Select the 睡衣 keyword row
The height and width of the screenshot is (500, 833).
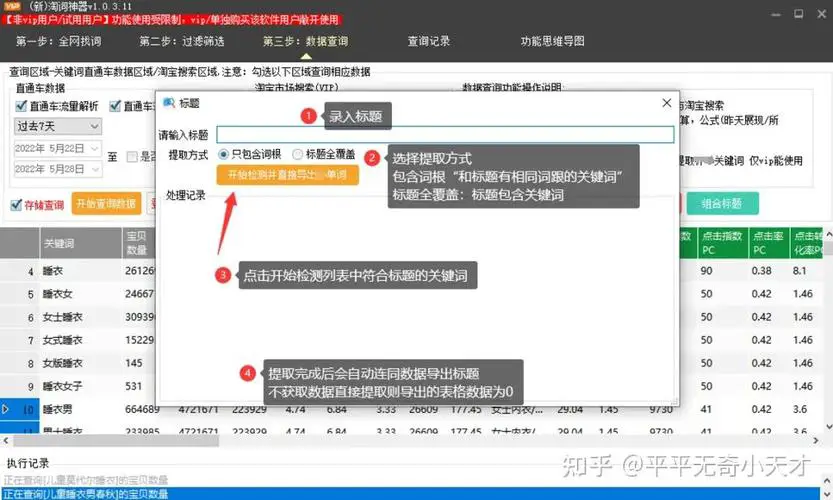[53, 271]
